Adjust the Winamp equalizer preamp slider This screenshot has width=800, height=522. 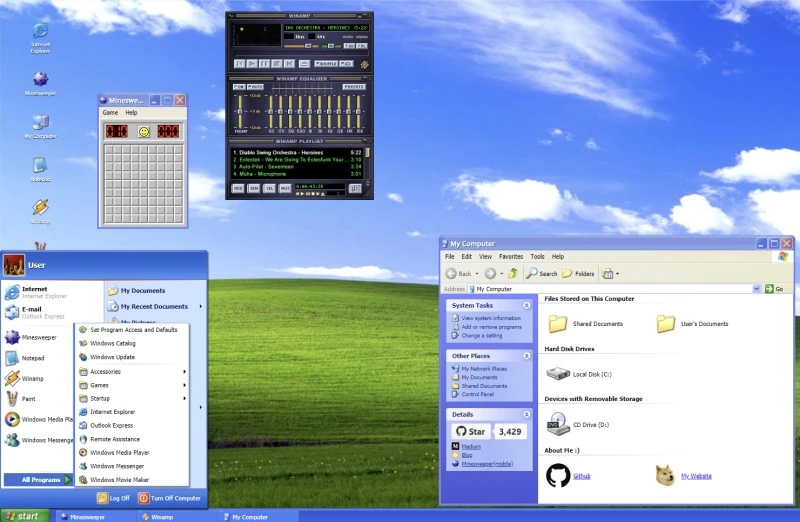pos(240,111)
